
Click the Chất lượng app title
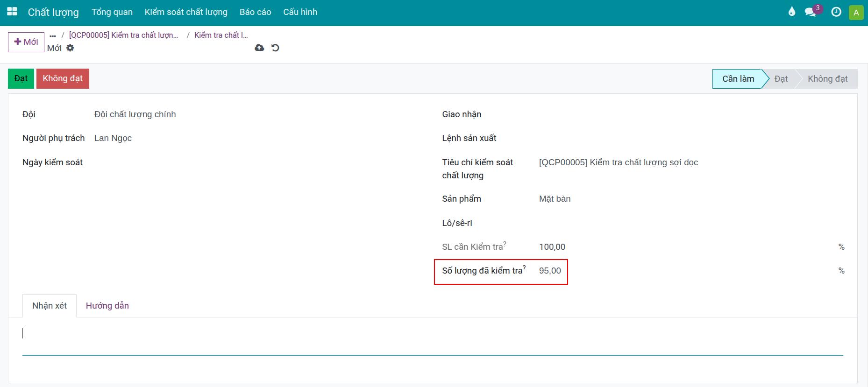[53, 12]
